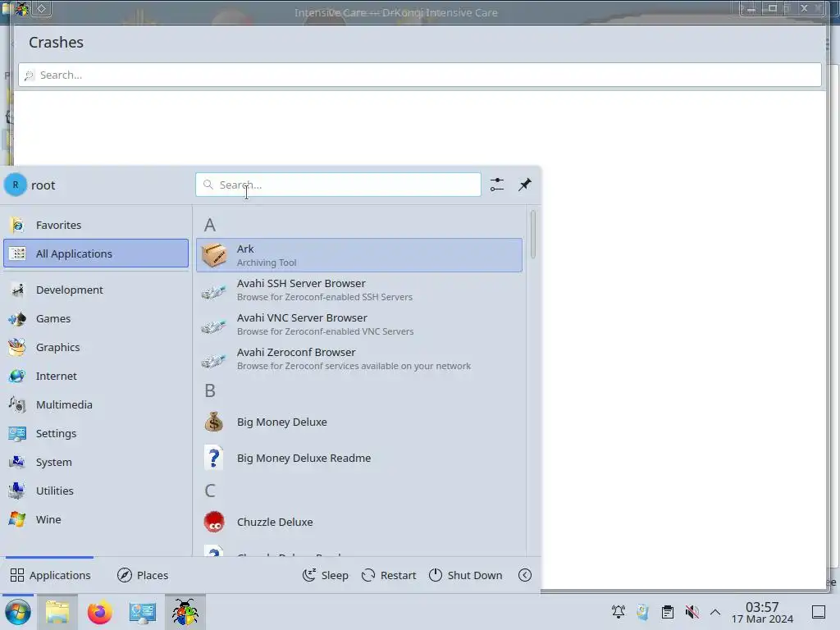Open the Graphics category
The width and height of the screenshot is (840, 630).
[x=96, y=347]
